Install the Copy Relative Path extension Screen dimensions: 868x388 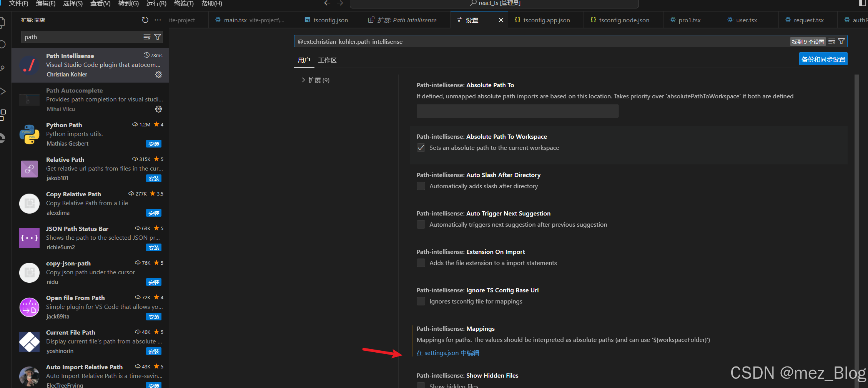click(x=154, y=213)
